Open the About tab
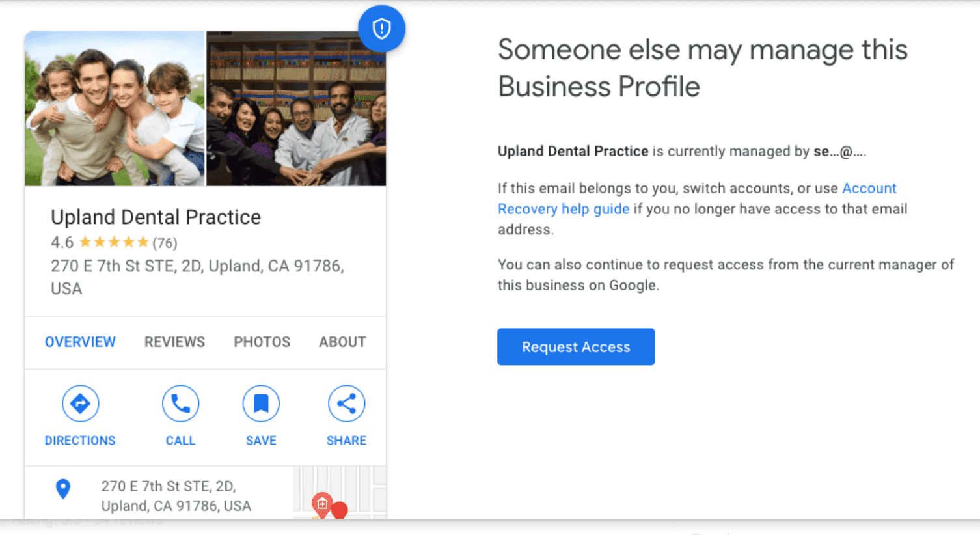 point(342,342)
